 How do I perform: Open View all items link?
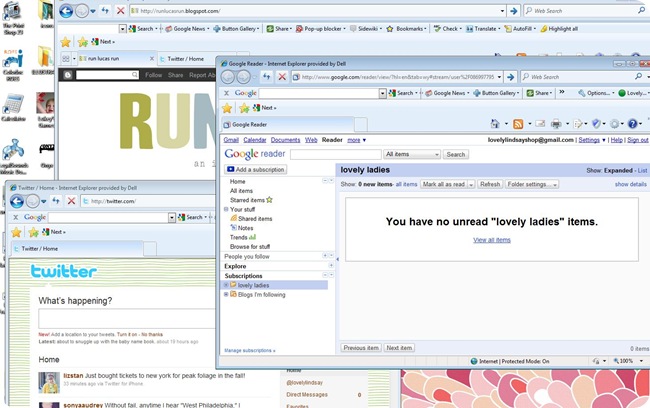click(x=492, y=240)
